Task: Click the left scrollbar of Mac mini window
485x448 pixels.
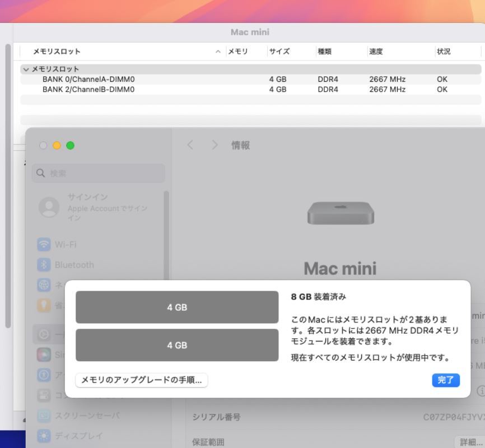Action: (8, 185)
